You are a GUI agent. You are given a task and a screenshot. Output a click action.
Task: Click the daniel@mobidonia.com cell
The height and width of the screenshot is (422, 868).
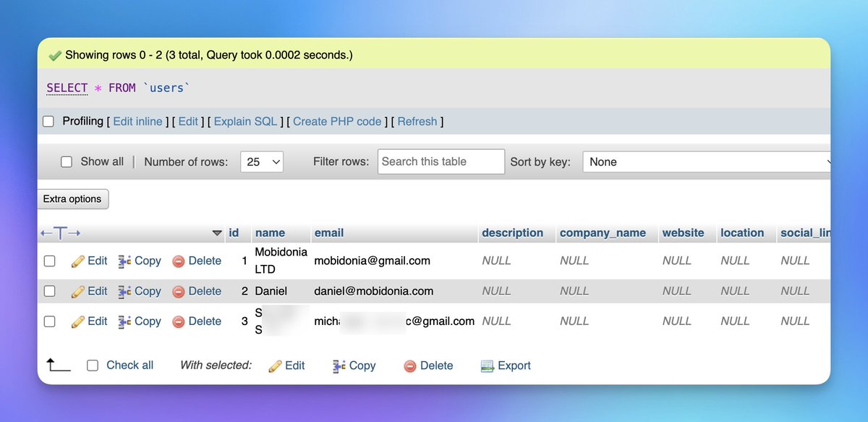click(374, 291)
